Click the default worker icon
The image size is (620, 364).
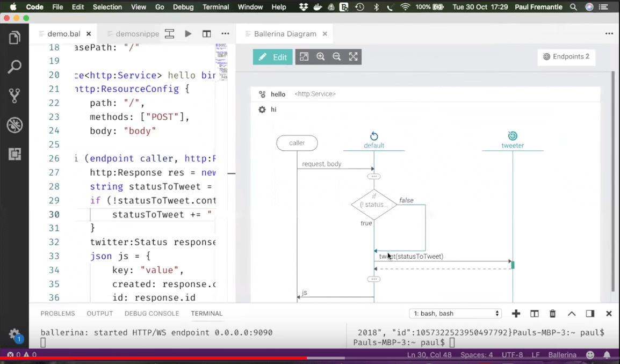tap(373, 136)
